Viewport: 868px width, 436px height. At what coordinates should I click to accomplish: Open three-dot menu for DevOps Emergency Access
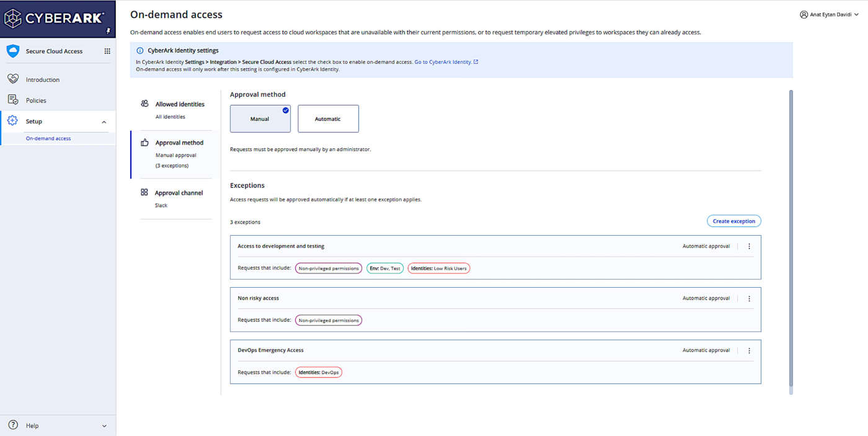click(x=749, y=350)
